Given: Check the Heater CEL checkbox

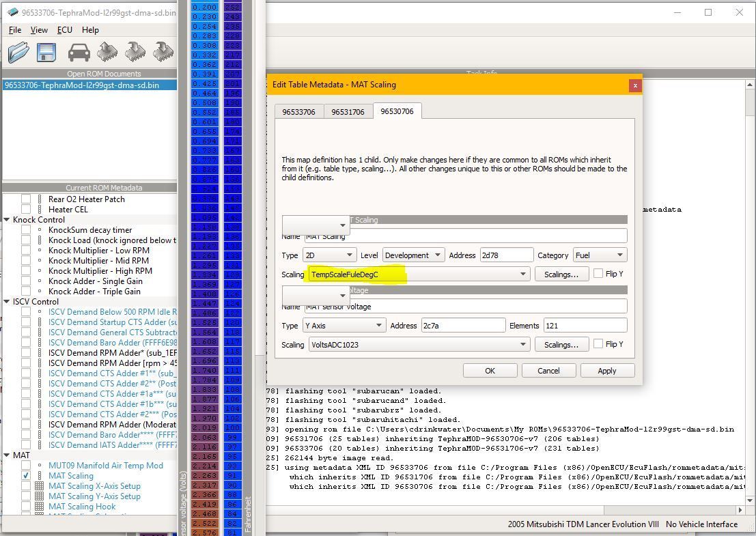Looking at the screenshot, I should point(26,210).
